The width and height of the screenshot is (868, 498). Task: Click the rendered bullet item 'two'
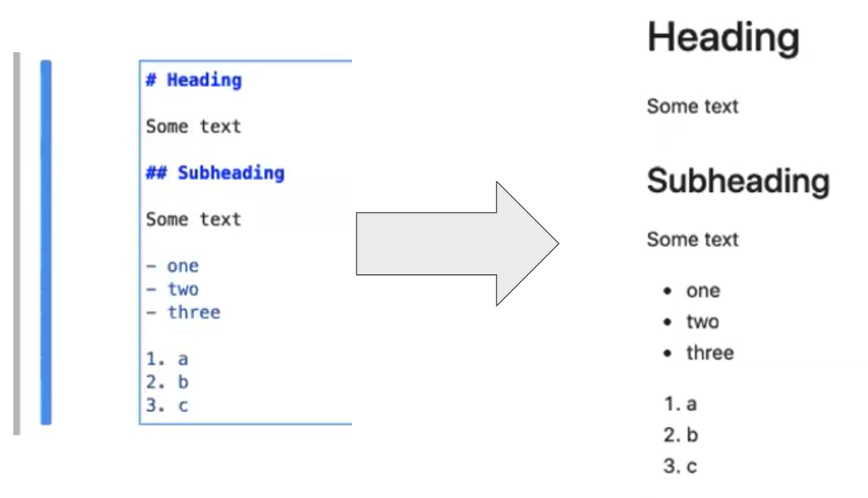click(x=702, y=322)
